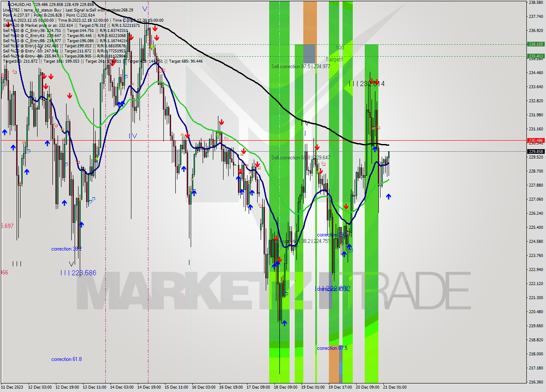Viewport: 546px width, 392px height.
Task: Click the 225.400 price axis value
Action: click(536, 227)
